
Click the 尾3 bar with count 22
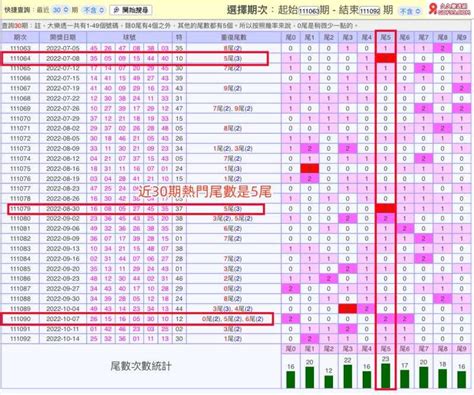[348, 377]
